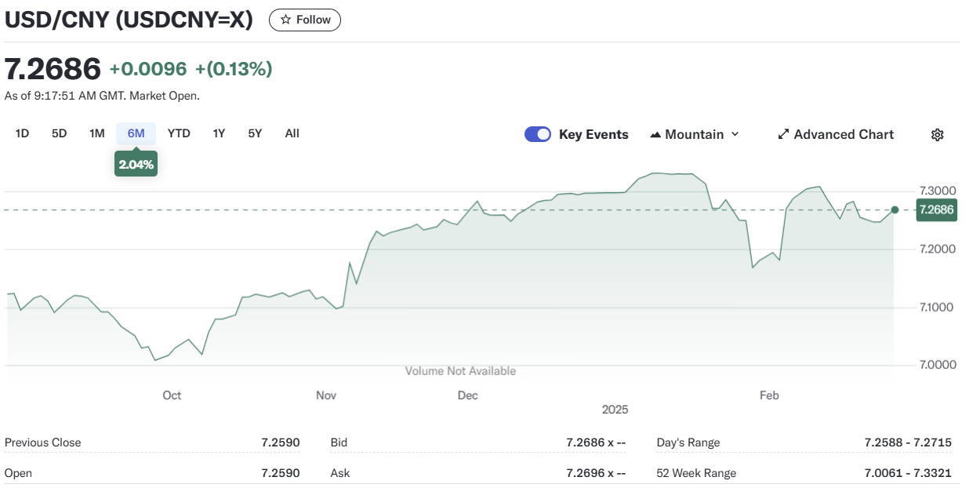
Task: Show the 1Y chart range
Action: coord(219,133)
